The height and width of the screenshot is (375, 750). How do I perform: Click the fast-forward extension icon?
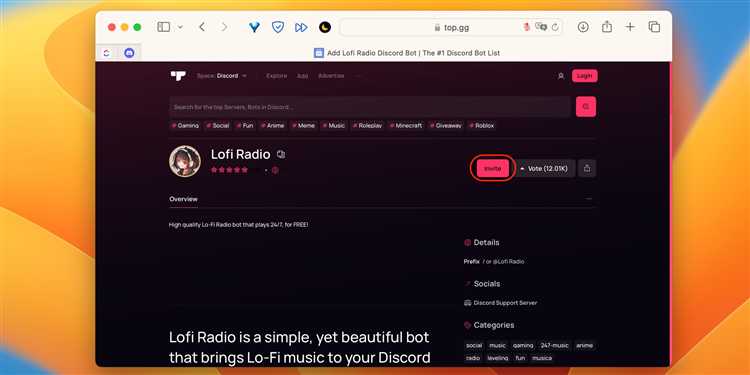pos(301,27)
